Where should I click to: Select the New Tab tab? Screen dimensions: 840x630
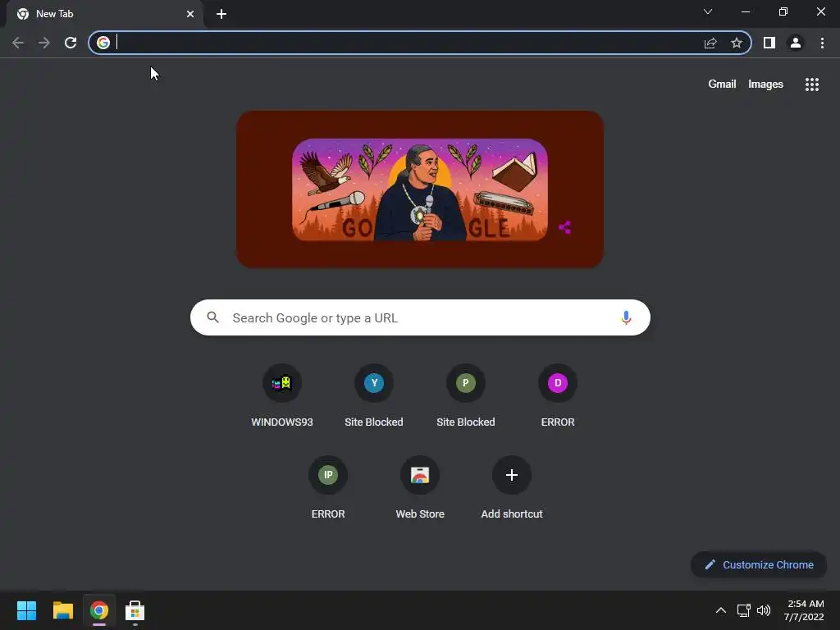106,14
